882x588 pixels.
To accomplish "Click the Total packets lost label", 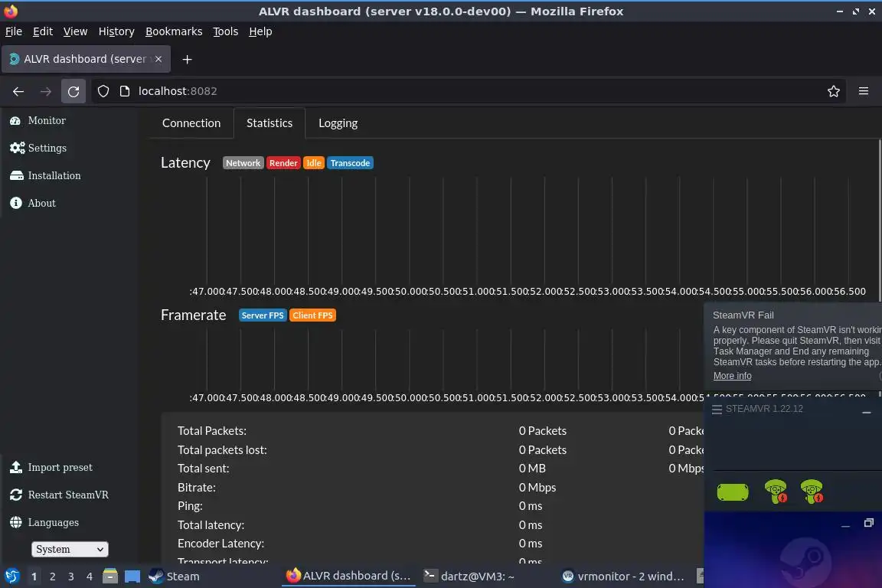I will (222, 449).
